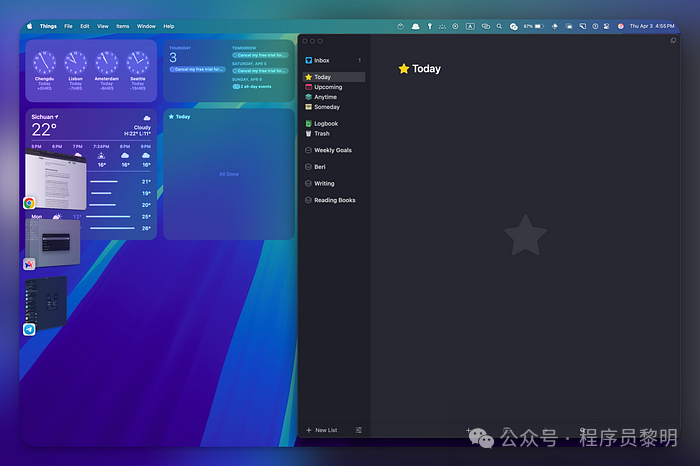Open the Weekly Goals area
Image resolution: width=700 pixels, height=466 pixels.
(333, 150)
